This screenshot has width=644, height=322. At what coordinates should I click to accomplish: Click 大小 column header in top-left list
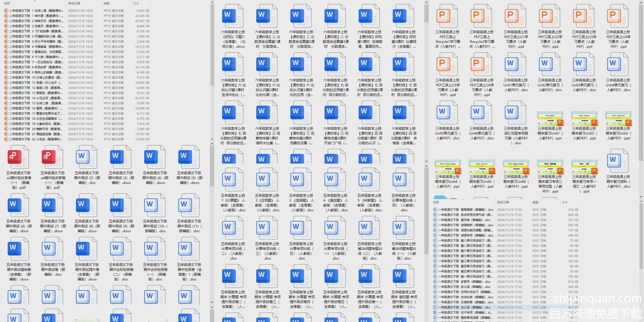[136, 3]
